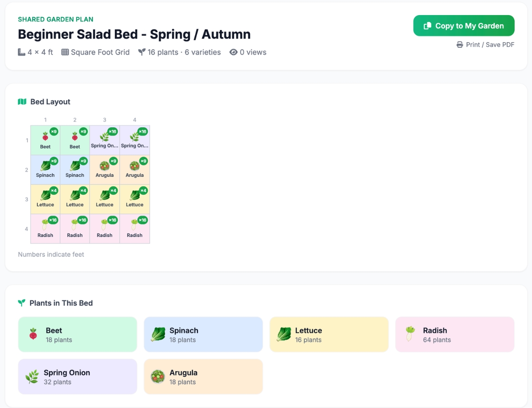Select the Beet icon in the top-left grid square

(44, 136)
